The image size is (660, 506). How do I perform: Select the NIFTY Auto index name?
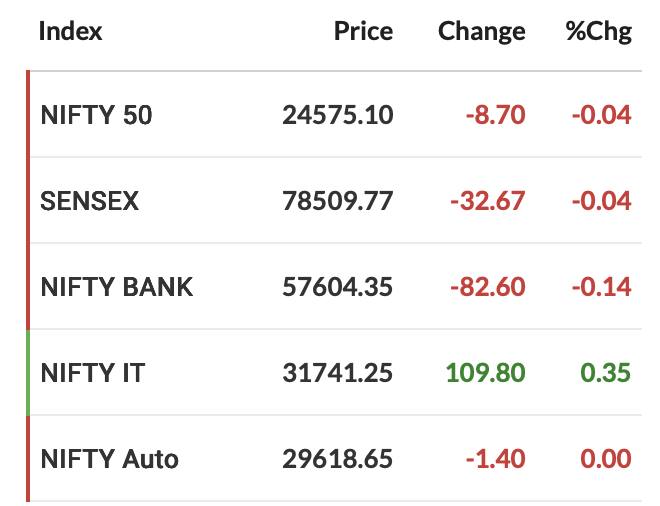click(x=109, y=459)
